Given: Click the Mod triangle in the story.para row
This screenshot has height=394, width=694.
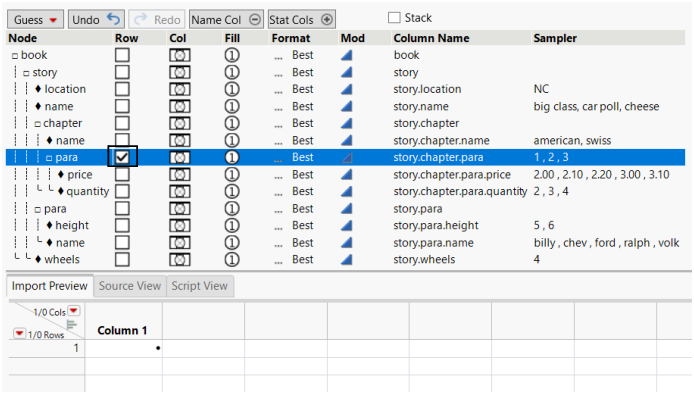Looking at the screenshot, I should (x=347, y=209).
